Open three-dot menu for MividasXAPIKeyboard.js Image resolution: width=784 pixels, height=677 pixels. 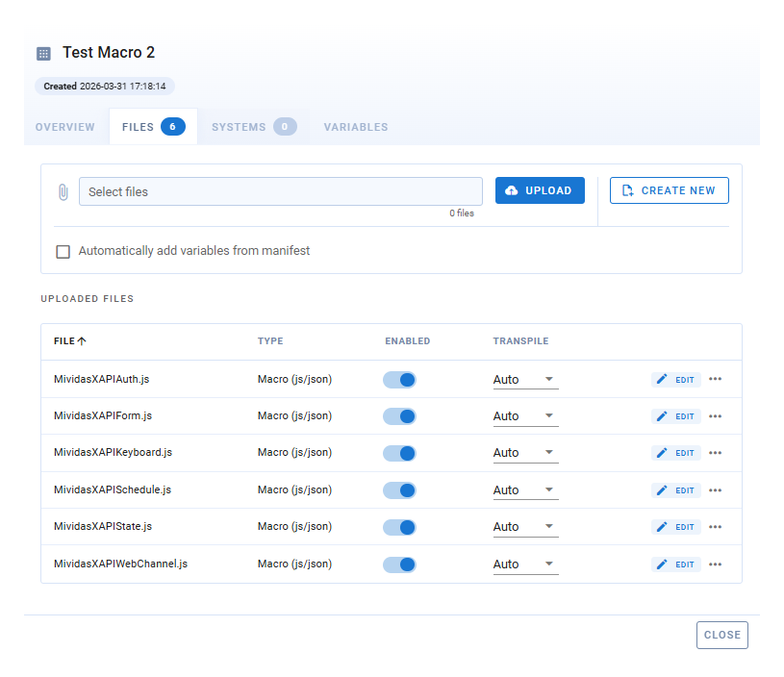715,453
